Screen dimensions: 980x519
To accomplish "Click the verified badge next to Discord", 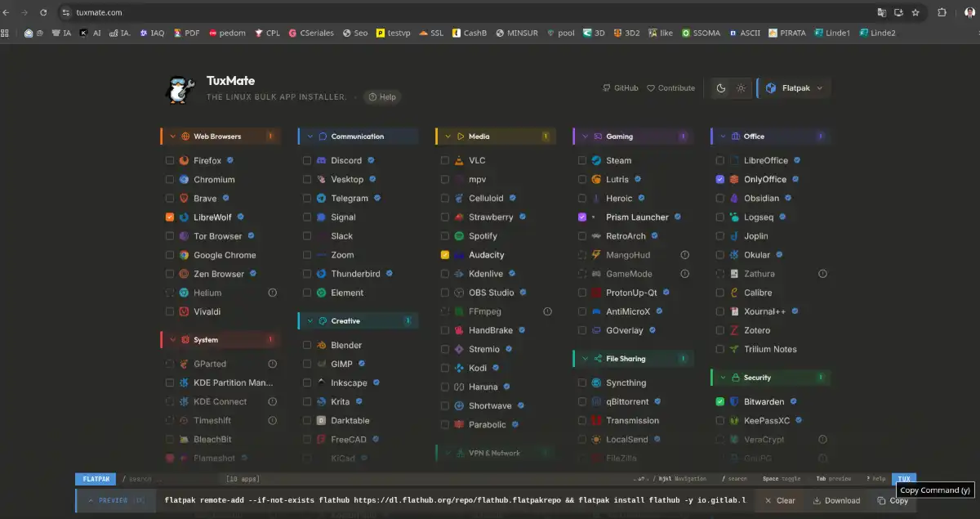I will (371, 160).
